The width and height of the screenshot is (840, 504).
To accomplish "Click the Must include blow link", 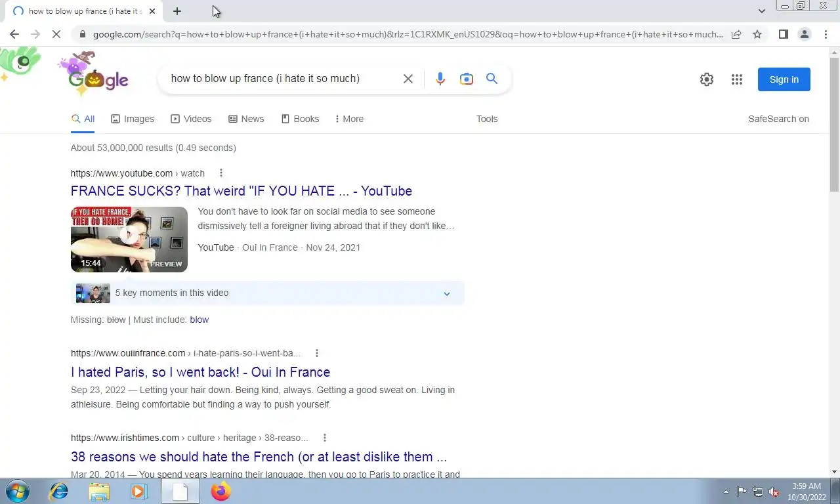I will tap(199, 320).
